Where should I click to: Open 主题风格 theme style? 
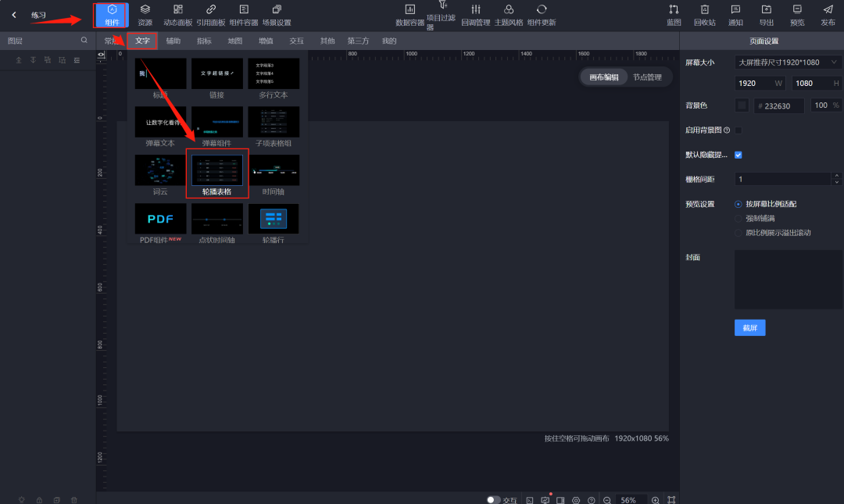[x=509, y=15]
